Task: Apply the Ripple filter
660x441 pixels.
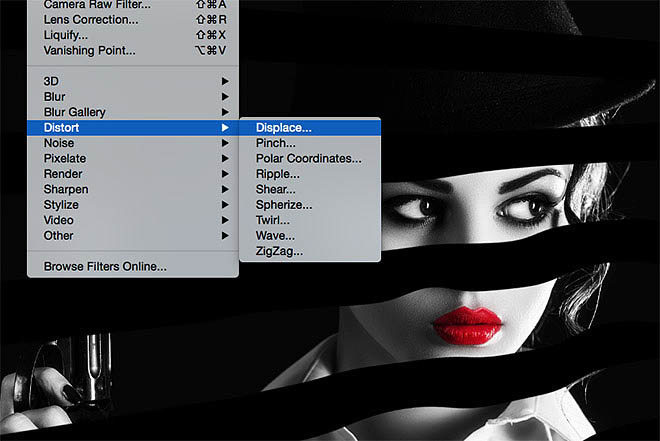Action: (x=310, y=174)
